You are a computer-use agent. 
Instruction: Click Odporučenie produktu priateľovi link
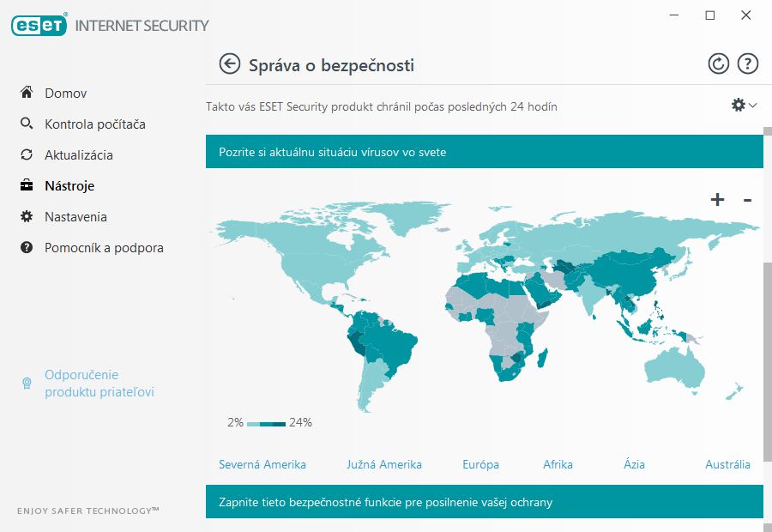tap(99, 384)
